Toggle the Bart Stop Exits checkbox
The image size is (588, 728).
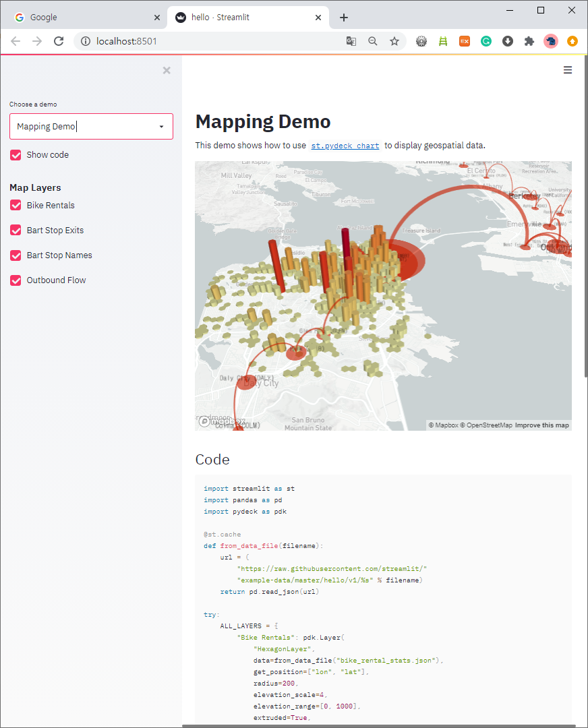pos(16,231)
